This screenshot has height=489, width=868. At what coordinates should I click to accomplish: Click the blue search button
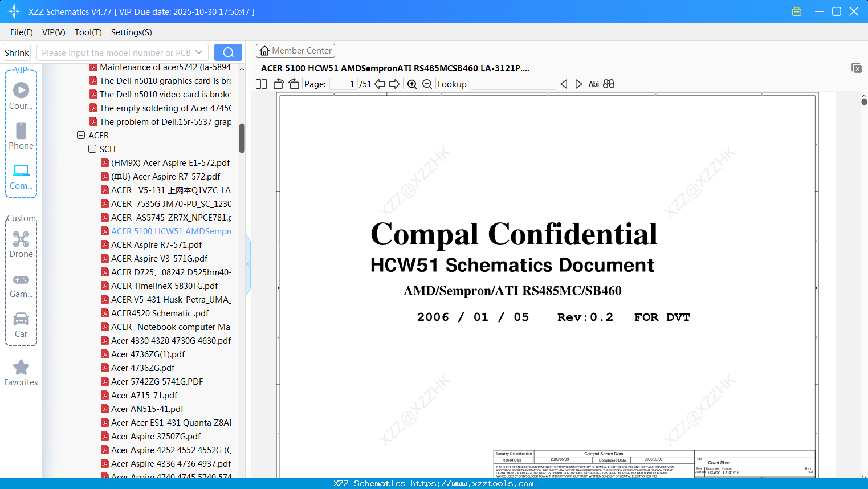(x=228, y=52)
